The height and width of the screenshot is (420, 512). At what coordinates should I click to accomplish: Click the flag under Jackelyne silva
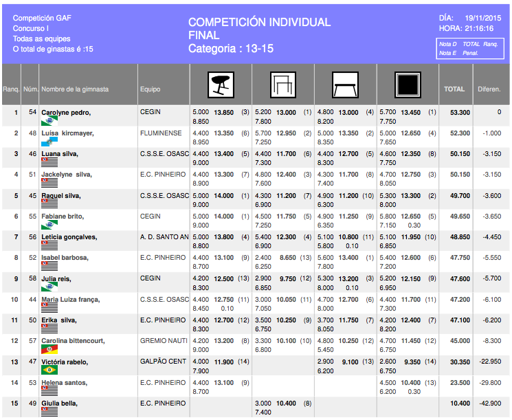point(49,183)
